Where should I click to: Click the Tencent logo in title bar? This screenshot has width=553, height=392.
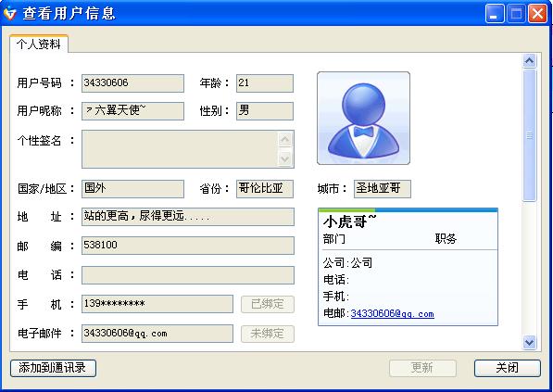[x=10, y=14]
